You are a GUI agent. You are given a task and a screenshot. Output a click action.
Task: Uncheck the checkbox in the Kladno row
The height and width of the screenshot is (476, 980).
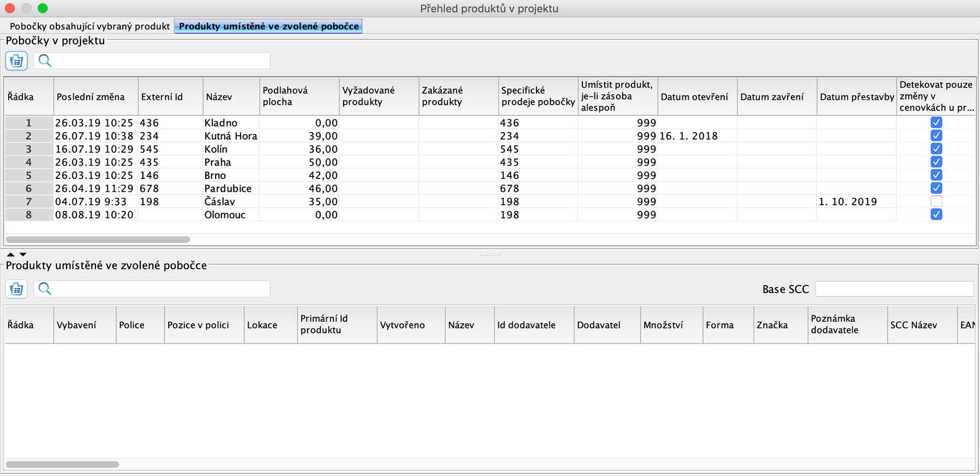936,122
